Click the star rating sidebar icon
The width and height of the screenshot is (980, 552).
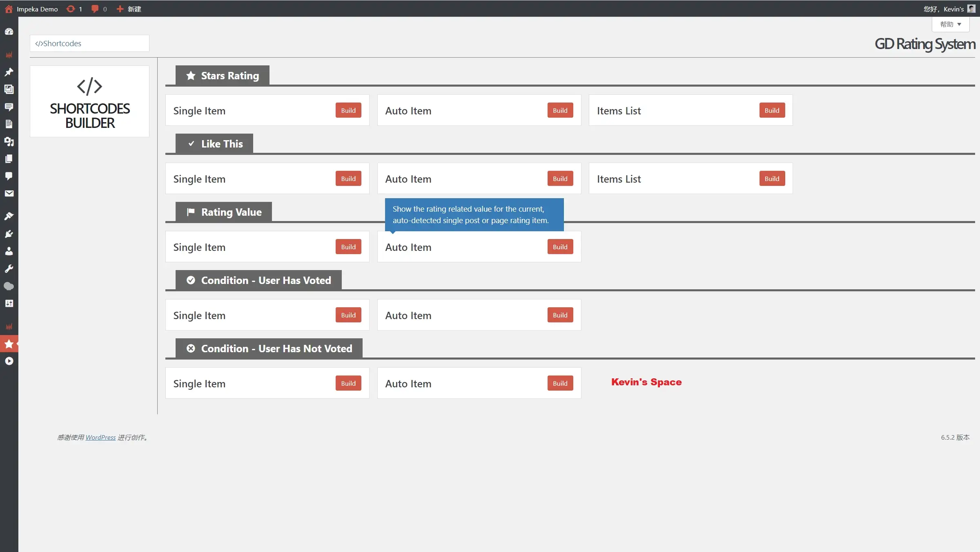9,344
